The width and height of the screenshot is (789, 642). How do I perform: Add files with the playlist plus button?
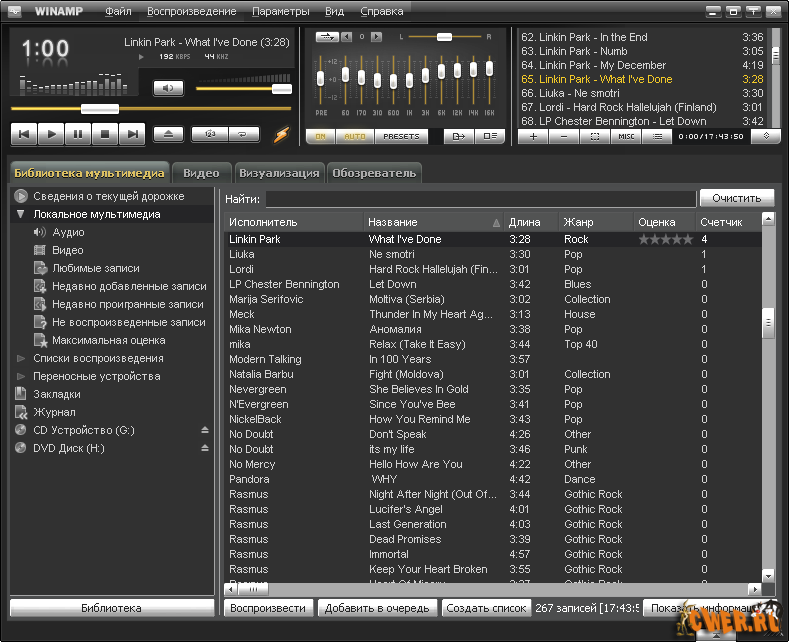[533, 136]
